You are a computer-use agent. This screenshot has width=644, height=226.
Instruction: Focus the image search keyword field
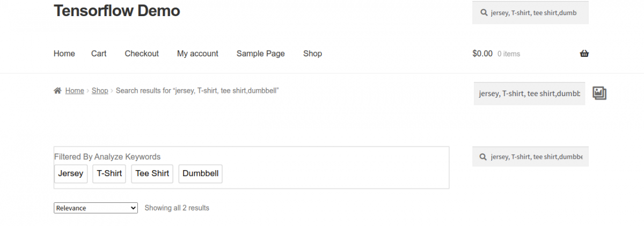pyautogui.click(x=529, y=93)
